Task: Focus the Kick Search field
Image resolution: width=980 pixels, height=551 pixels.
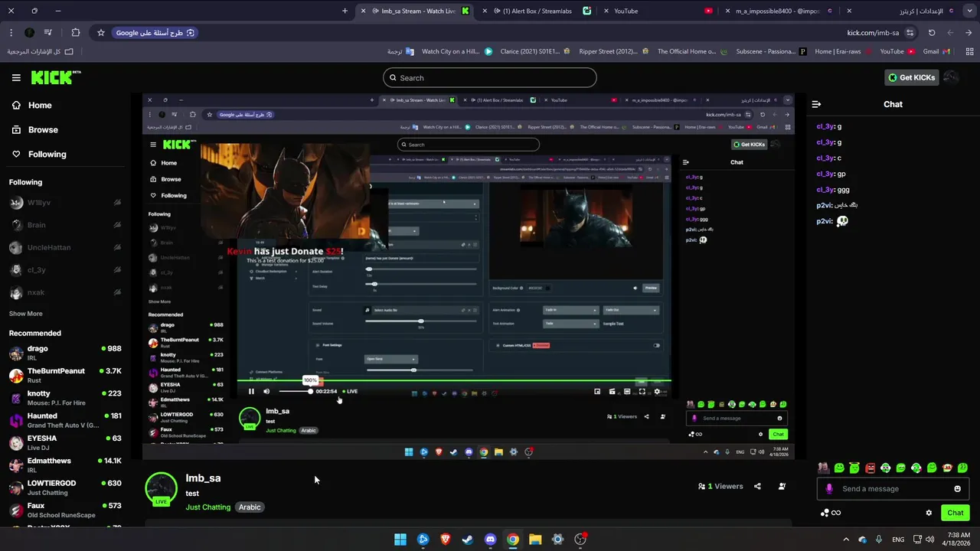Action: 490,77
